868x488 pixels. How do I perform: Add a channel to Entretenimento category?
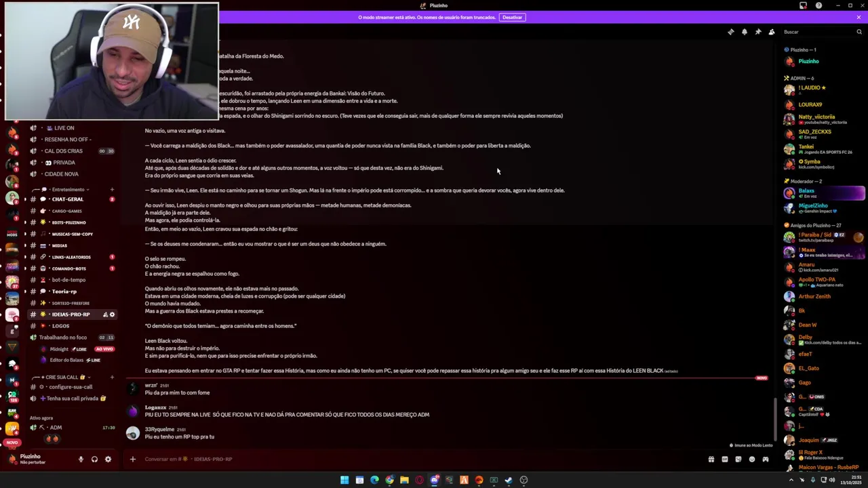point(112,190)
